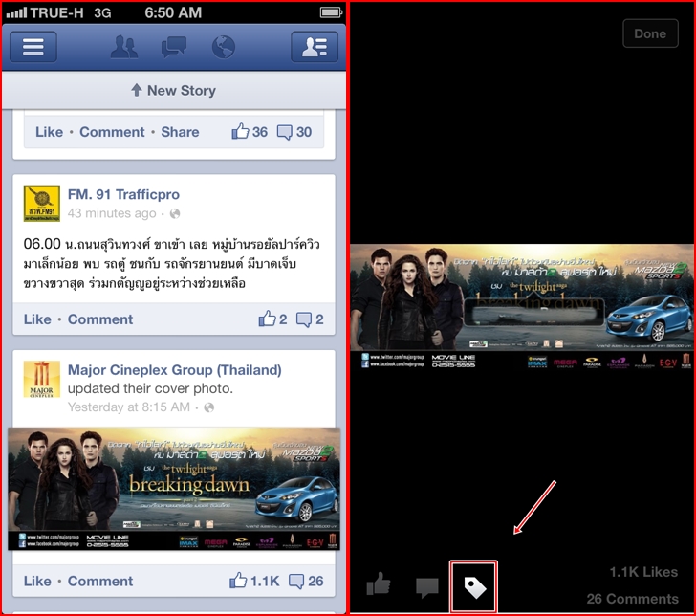Tap Done in photo viewer
Image resolution: width=696 pixels, height=616 pixels.
(650, 33)
